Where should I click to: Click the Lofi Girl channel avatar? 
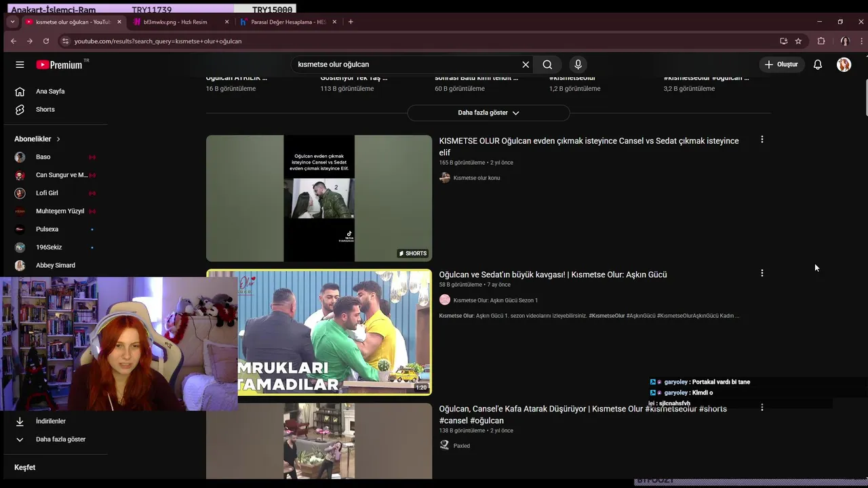click(20, 193)
